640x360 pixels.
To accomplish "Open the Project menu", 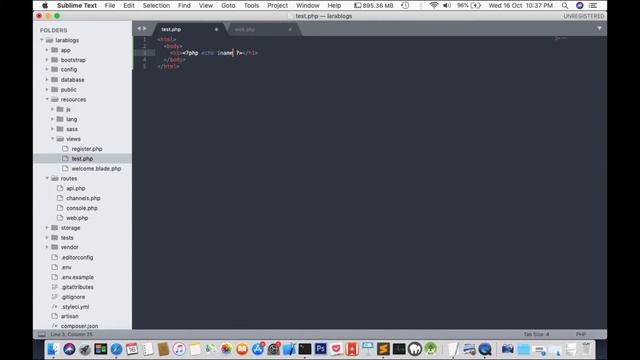I will pyautogui.click(x=278, y=5).
